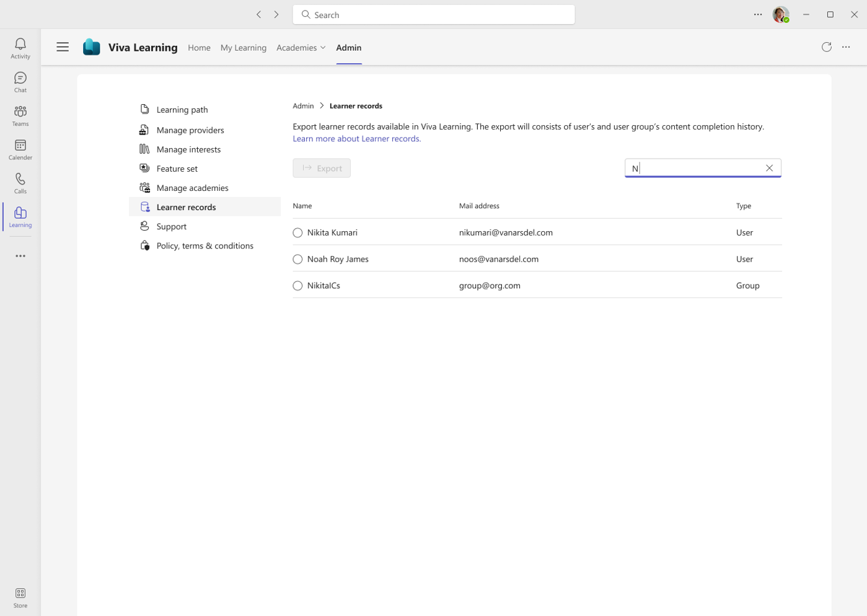Open Learn more about Learner records link
The width and height of the screenshot is (867, 616).
357,139
